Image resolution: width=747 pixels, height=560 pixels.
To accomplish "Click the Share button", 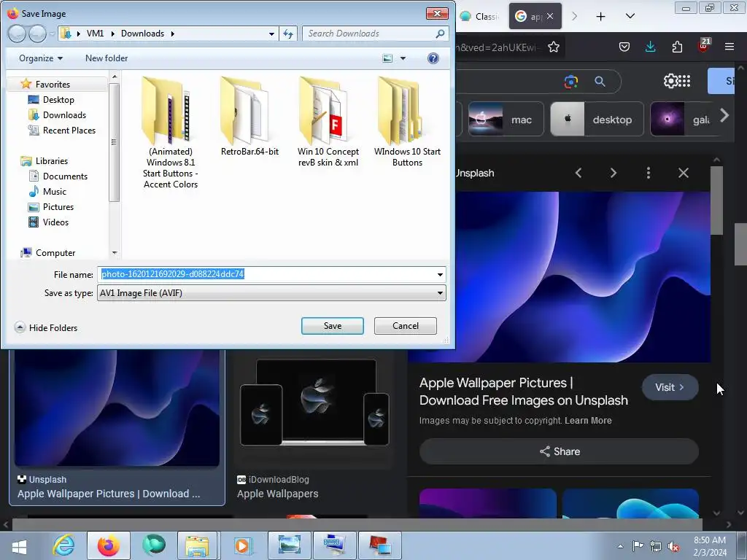I will 559,451.
